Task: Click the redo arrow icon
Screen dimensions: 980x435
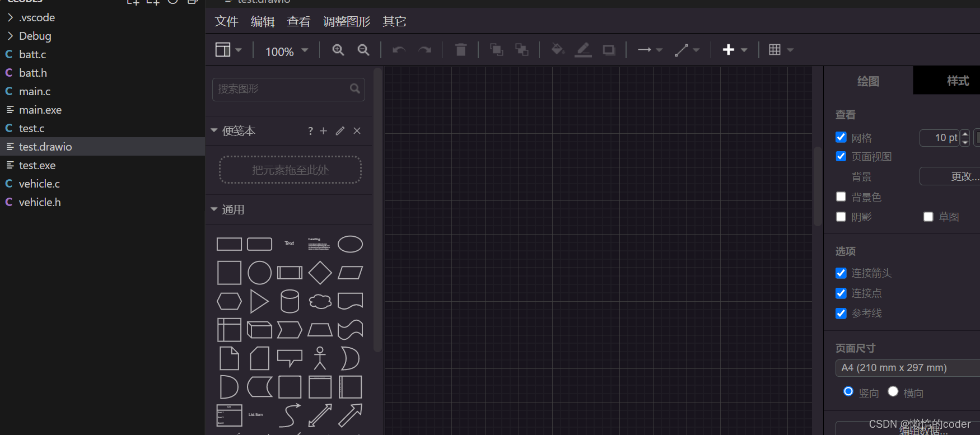Action: click(x=425, y=50)
